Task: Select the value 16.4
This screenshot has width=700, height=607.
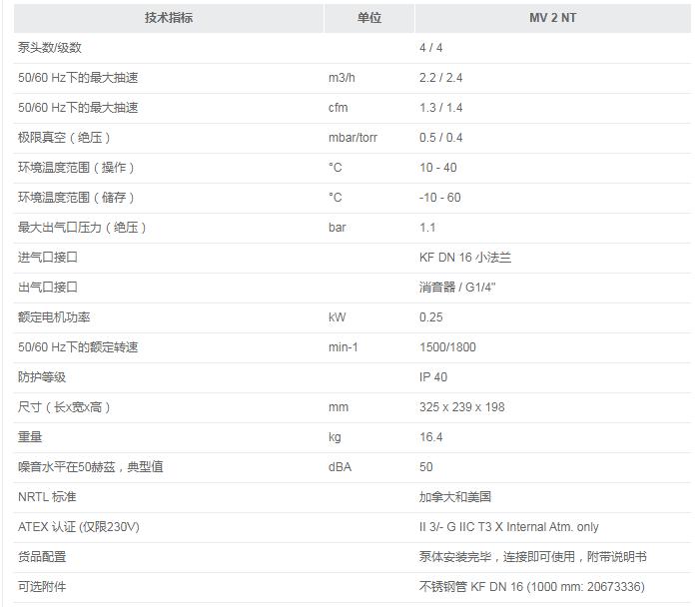Action: click(430, 436)
